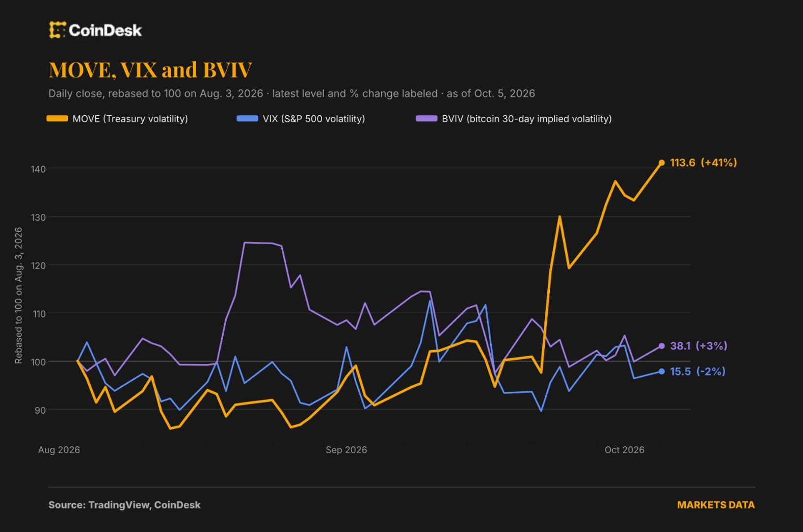Image resolution: width=803 pixels, height=532 pixels.
Task: Click the 110 y-axis tick label
Action: click(38, 314)
